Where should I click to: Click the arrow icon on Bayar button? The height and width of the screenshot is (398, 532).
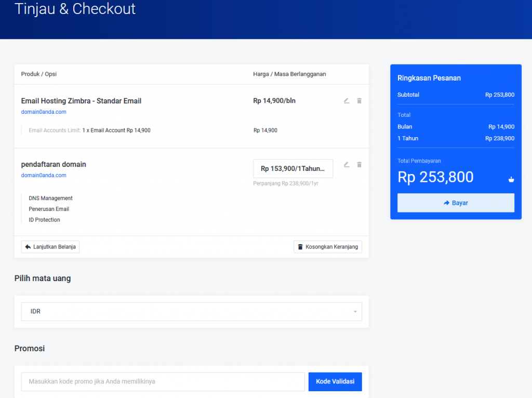[446, 203]
